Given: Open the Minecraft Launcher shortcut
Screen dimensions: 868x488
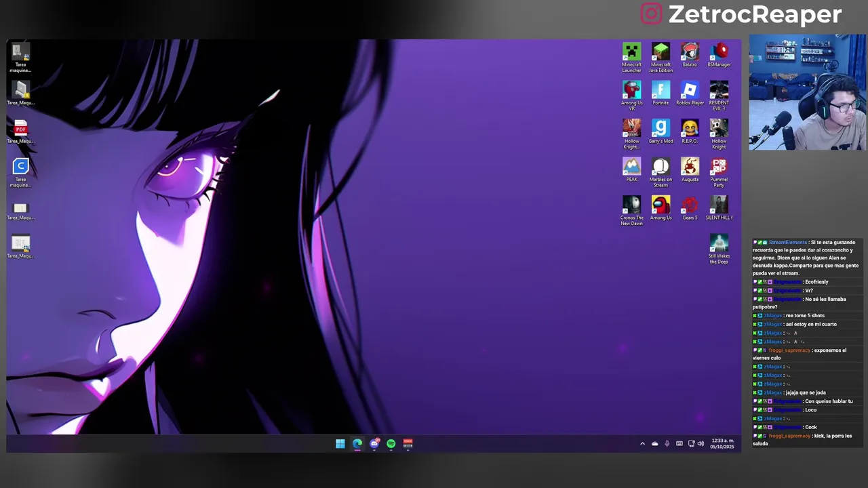Looking at the screenshot, I should click(631, 58).
